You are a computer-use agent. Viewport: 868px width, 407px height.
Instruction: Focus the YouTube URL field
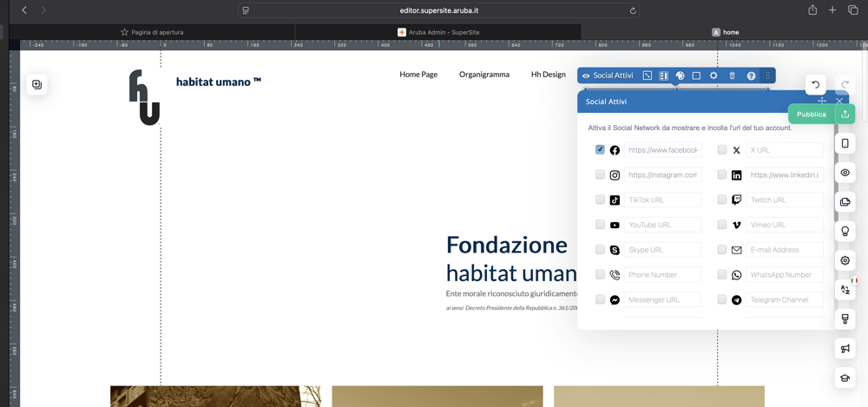662,225
